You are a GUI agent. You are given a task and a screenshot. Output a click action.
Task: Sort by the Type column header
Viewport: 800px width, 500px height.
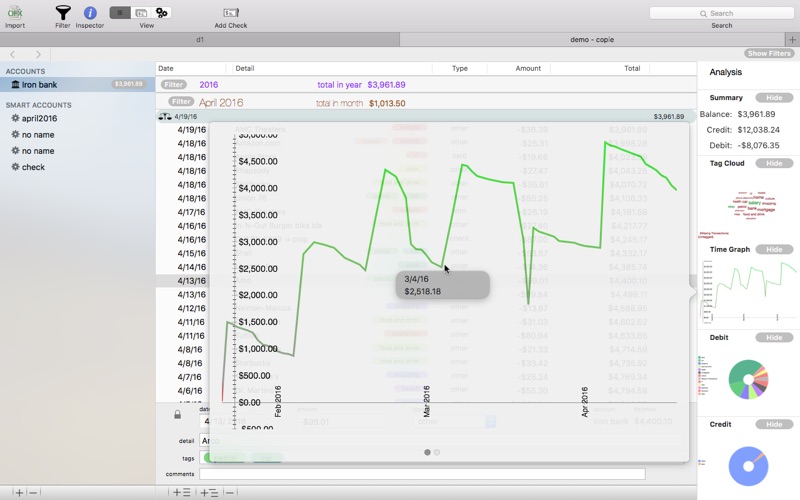click(460, 68)
